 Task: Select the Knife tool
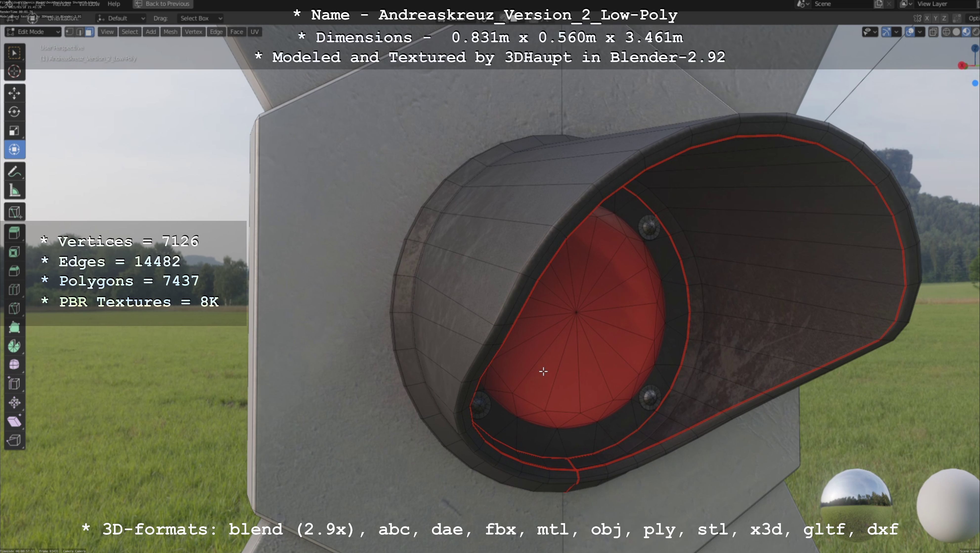[x=14, y=308]
